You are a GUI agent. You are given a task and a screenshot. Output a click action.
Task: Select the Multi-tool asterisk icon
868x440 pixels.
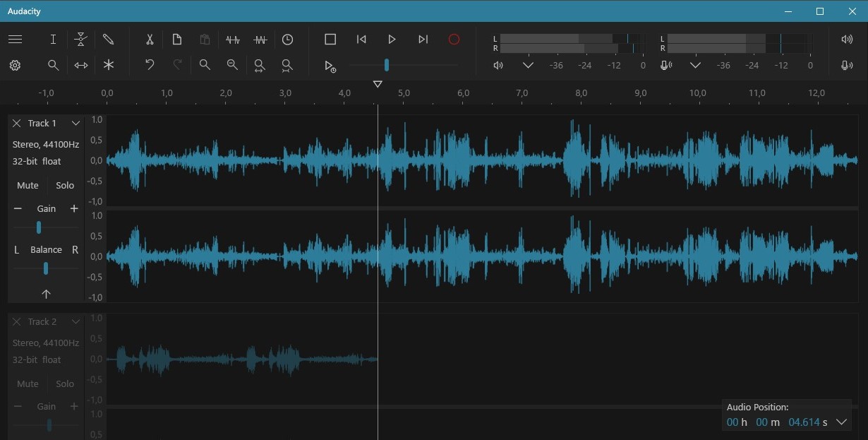pos(108,65)
